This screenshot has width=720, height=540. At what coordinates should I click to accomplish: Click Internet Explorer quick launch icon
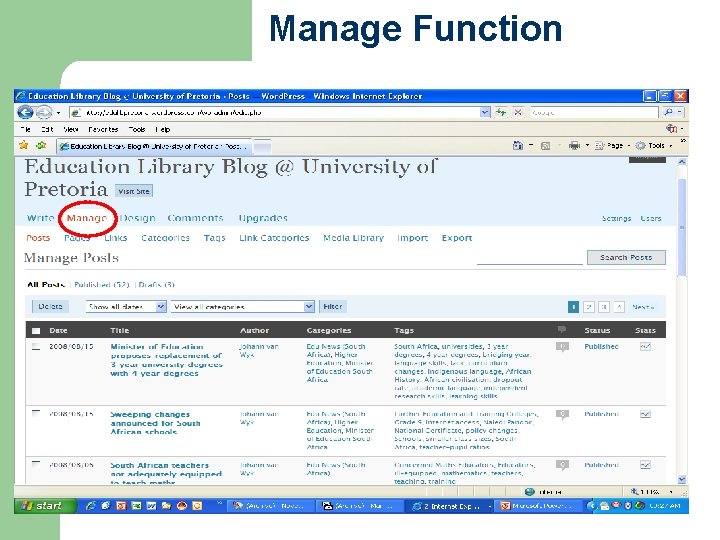coord(91,506)
